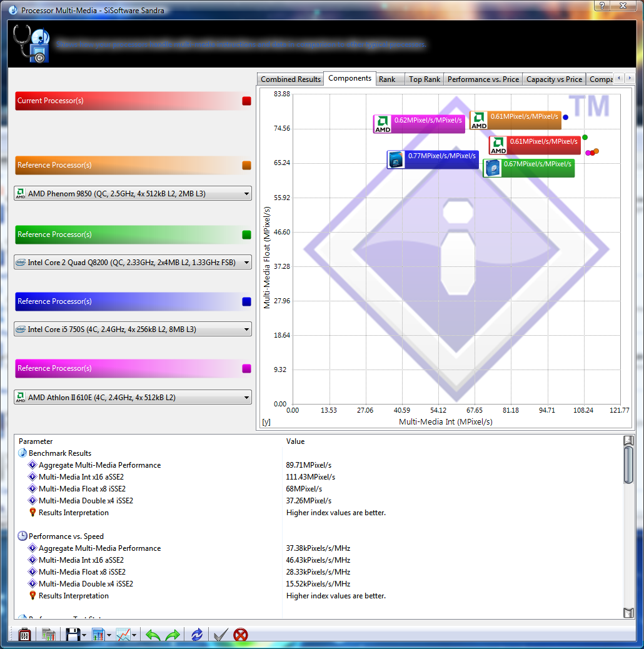
Task: Select the 37.38kPixels/s/MHz value
Action: [318, 548]
